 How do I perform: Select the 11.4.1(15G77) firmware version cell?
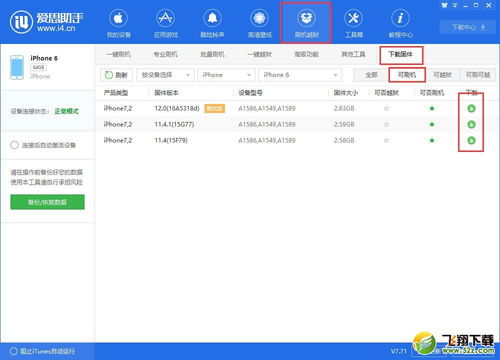pos(174,124)
